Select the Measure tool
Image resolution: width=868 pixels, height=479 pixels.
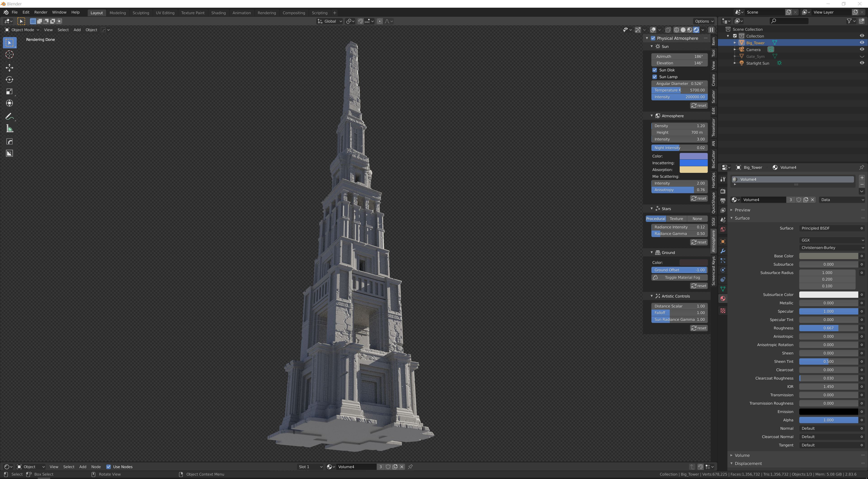(9, 129)
